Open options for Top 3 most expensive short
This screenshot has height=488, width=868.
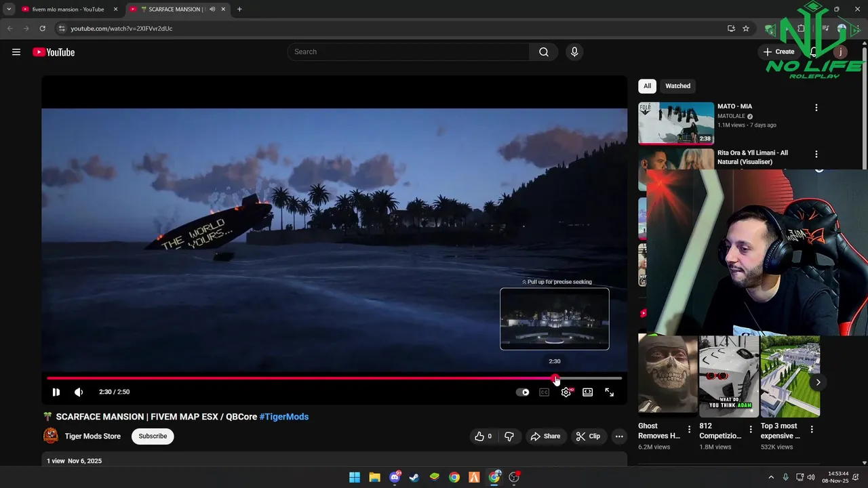click(x=812, y=430)
